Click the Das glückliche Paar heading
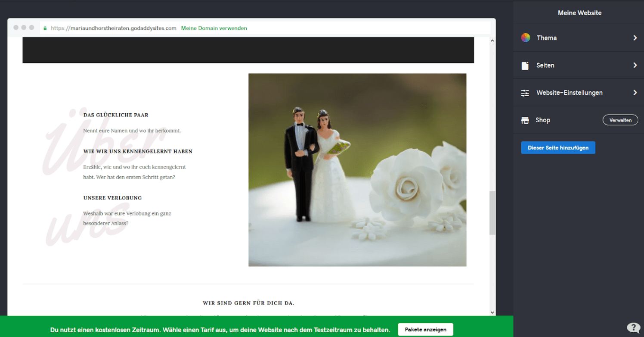Image resolution: width=644 pixels, height=337 pixels. point(116,115)
